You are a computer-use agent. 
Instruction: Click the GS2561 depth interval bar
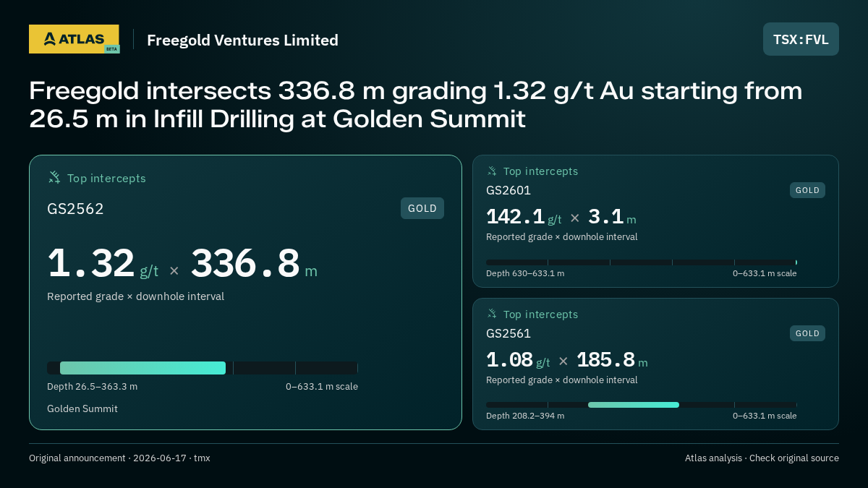(642, 405)
